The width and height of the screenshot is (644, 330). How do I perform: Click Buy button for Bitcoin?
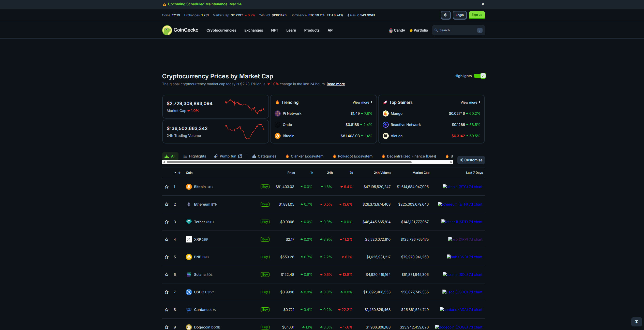click(x=265, y=187)
